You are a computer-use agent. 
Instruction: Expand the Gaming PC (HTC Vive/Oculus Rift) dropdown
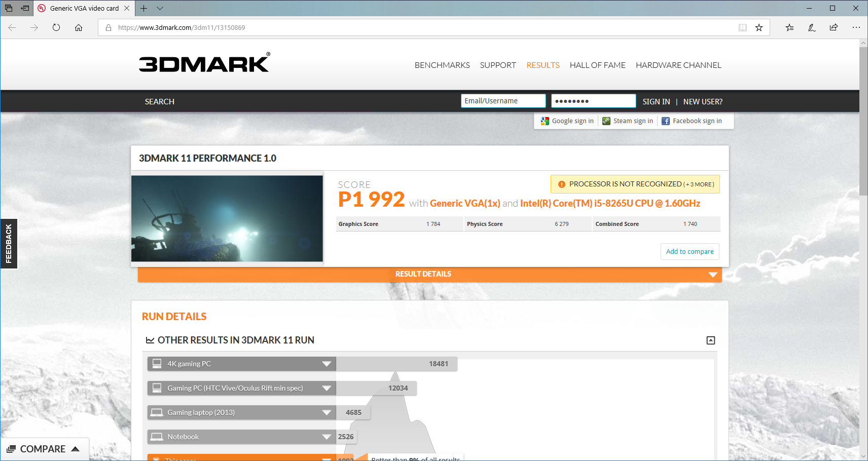click(x=327, y=388)
